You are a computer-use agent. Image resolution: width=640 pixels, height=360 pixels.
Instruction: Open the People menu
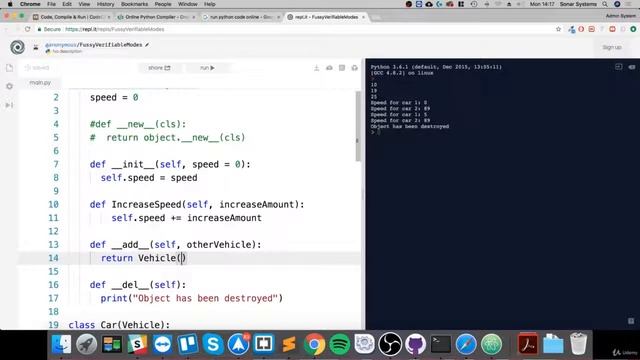click(162, 4)
